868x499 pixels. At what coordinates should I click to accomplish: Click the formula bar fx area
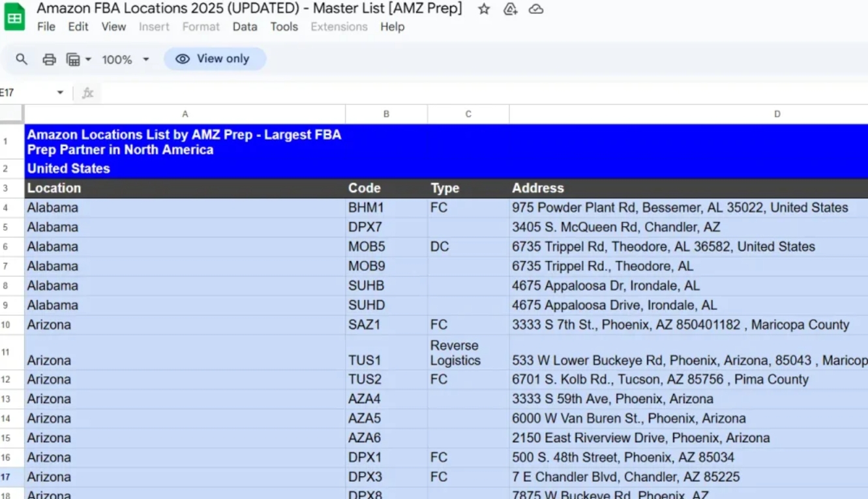click(87, 93)
